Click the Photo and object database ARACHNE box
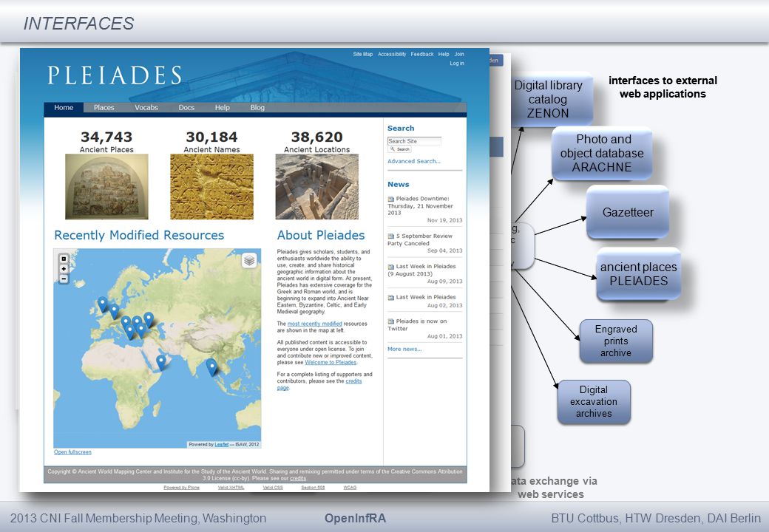Viewport: 769px width, 532px height. [x=602, y=154]
